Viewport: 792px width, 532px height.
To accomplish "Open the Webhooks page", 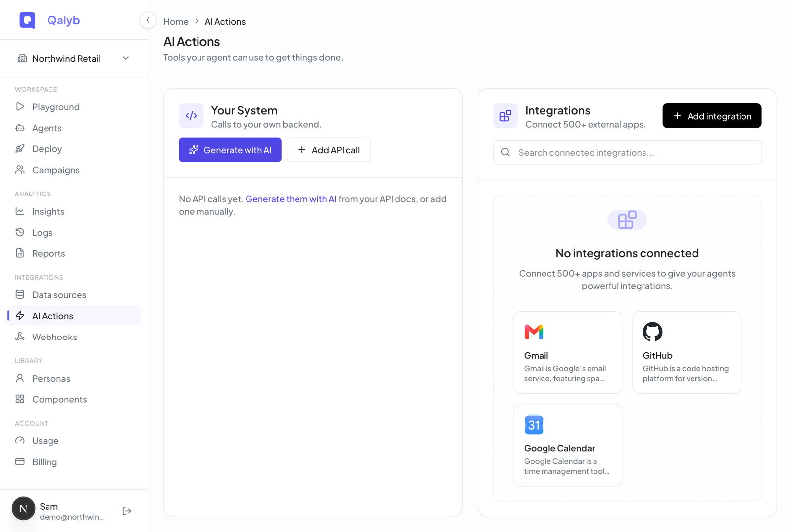I will 74,337.
